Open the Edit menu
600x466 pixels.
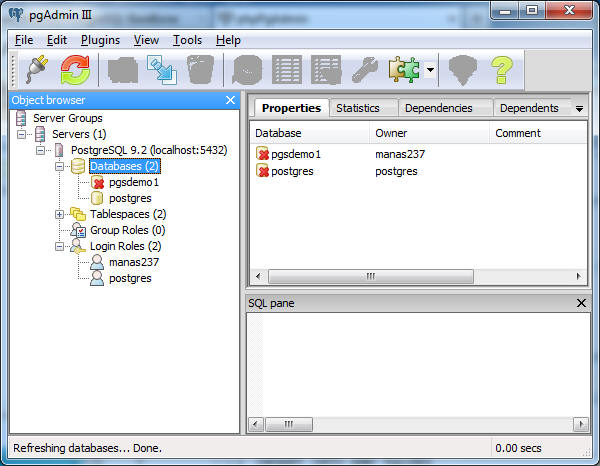click(57, 40)
